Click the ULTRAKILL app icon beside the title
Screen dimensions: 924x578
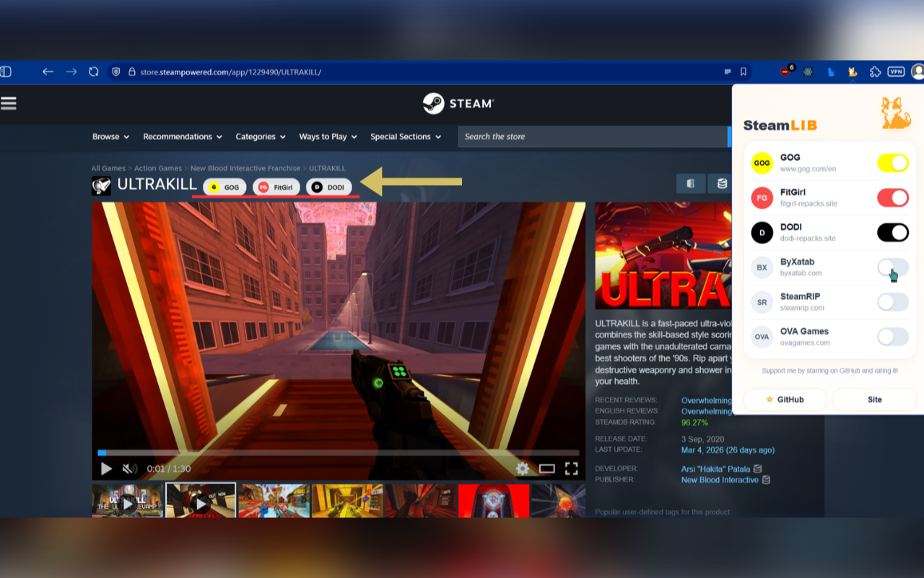tap(101, 186)
